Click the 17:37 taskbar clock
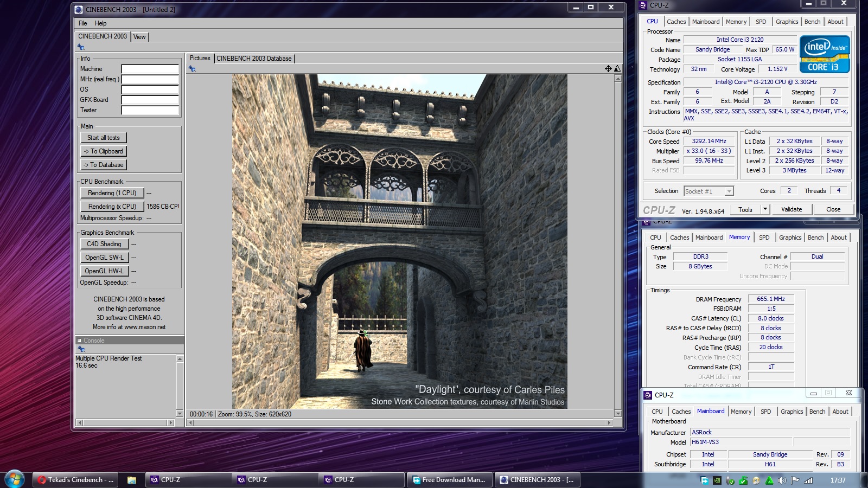868x488 pixels. pyautogui.click(x=838, y=480)
